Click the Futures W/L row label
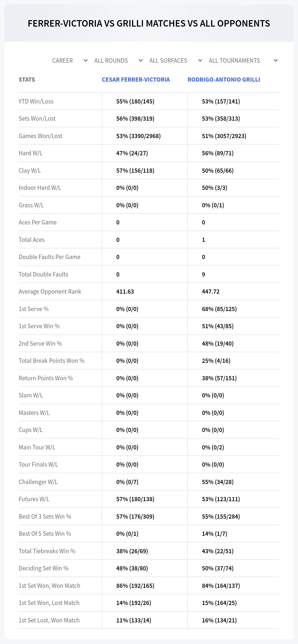This screenshot has height=644, width=298. click(x=34, y=499)
